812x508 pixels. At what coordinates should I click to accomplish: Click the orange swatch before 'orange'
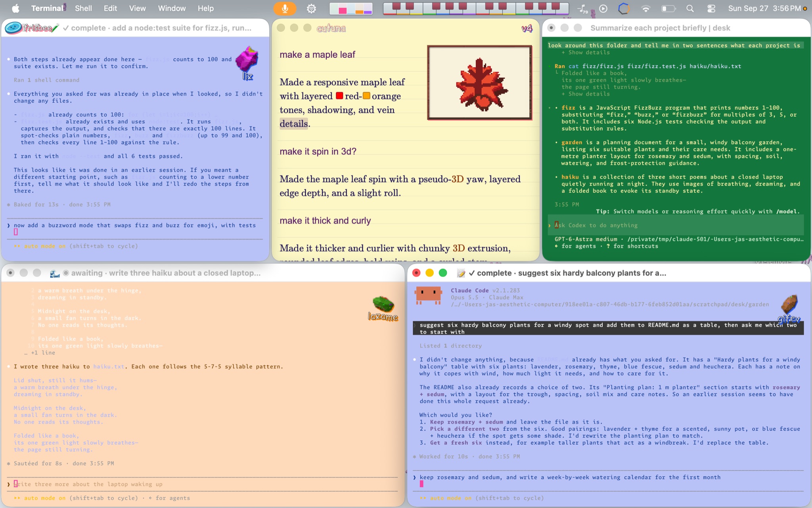(366, 96)
